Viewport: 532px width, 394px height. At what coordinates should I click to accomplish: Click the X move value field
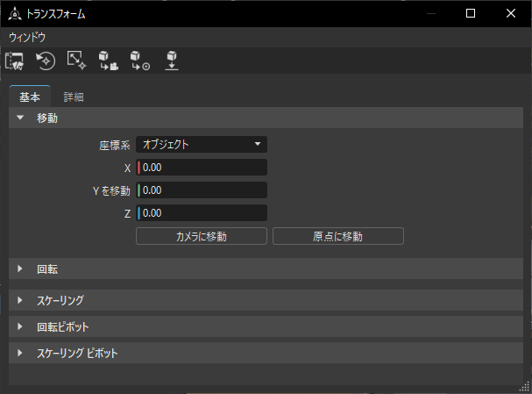(202, 168)
